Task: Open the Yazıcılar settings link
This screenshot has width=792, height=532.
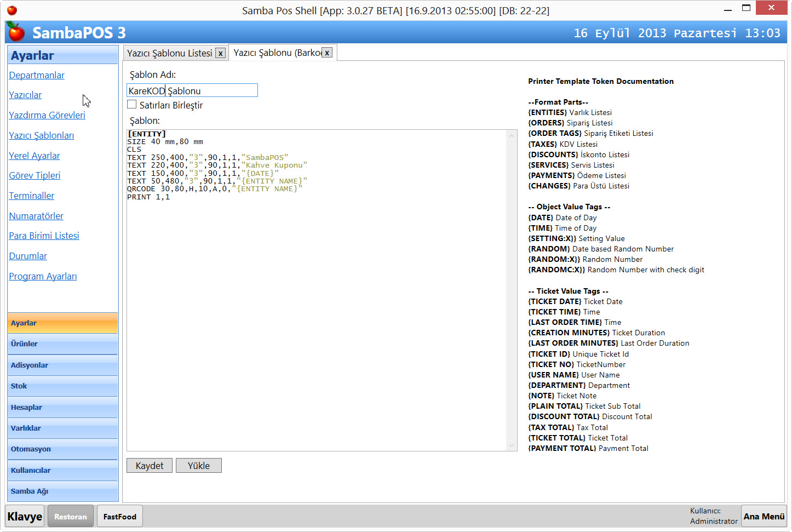Action: (x=25, y=95)
